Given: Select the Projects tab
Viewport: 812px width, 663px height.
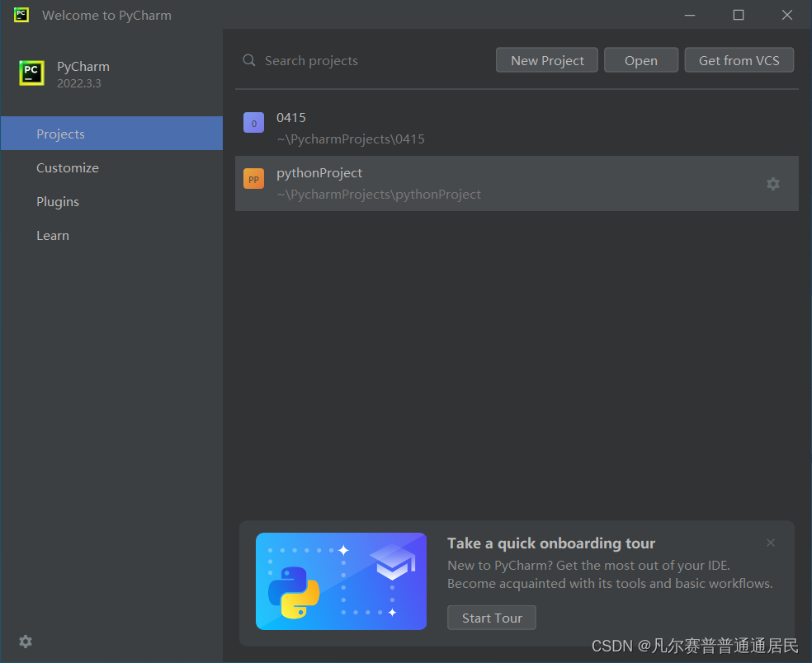Looking at the screenshot, I should (112, 134).
